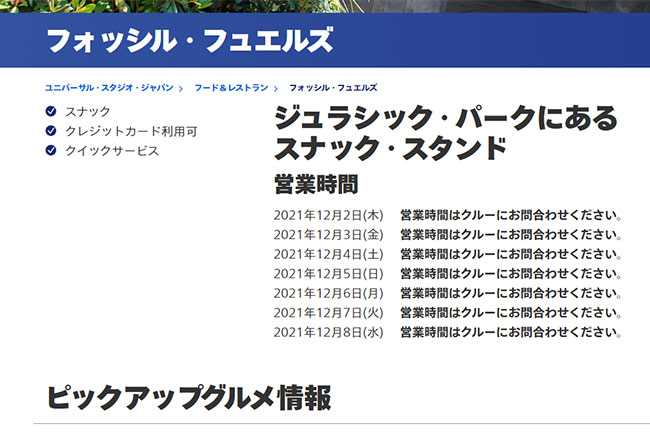Image resolution: width=650 pixels, height=433 pixels.
Task: Select the スナック feature text
Action: tap(87, 111)
